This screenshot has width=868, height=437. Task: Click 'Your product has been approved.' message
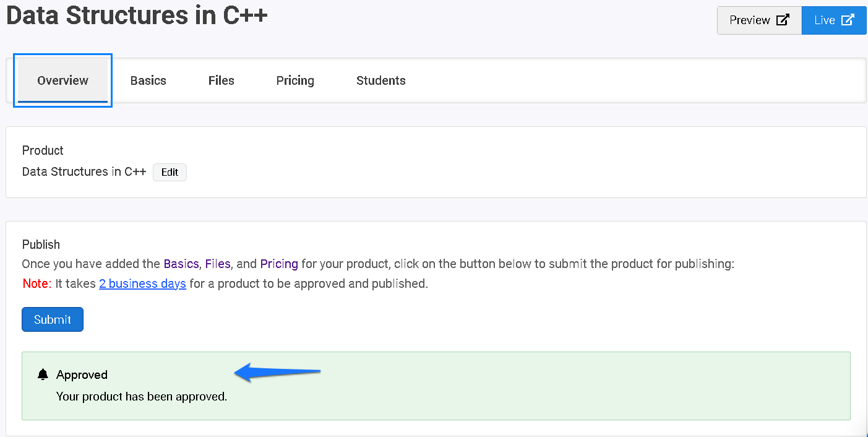(142, 396)
